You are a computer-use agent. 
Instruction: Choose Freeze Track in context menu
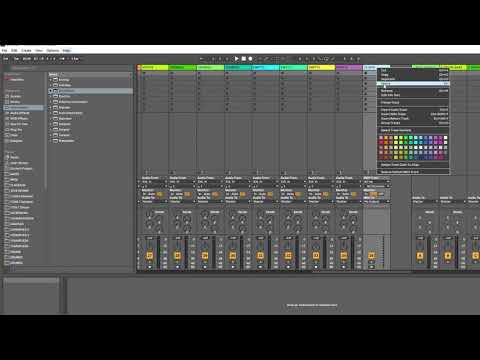[413, 102]
